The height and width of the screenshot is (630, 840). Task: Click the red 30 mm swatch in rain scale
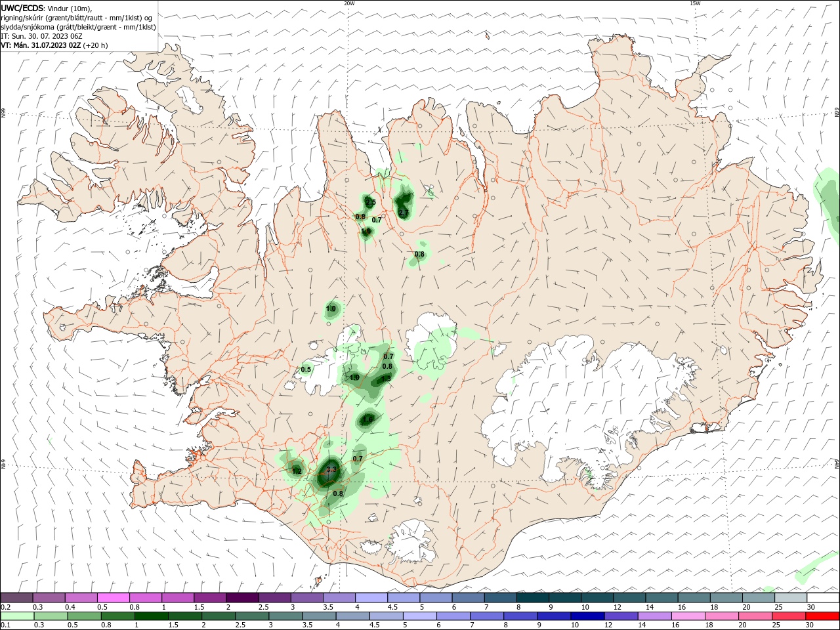point(823,616)
